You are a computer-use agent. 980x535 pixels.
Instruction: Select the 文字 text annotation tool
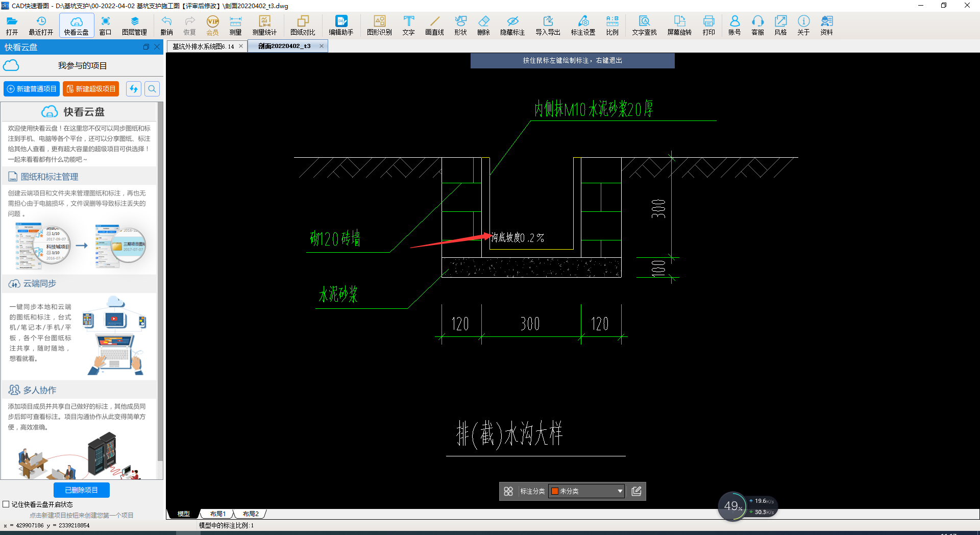[x=408, y=25]
